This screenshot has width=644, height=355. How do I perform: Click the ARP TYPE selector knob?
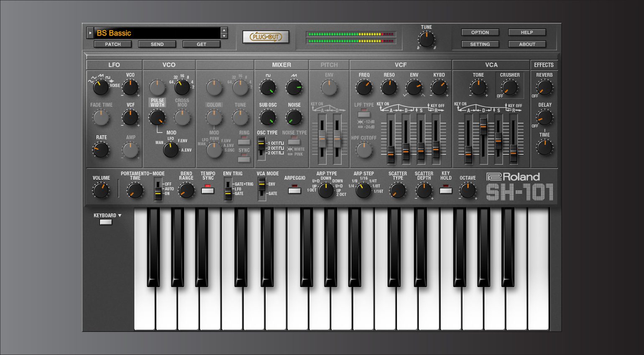point(326,190)
